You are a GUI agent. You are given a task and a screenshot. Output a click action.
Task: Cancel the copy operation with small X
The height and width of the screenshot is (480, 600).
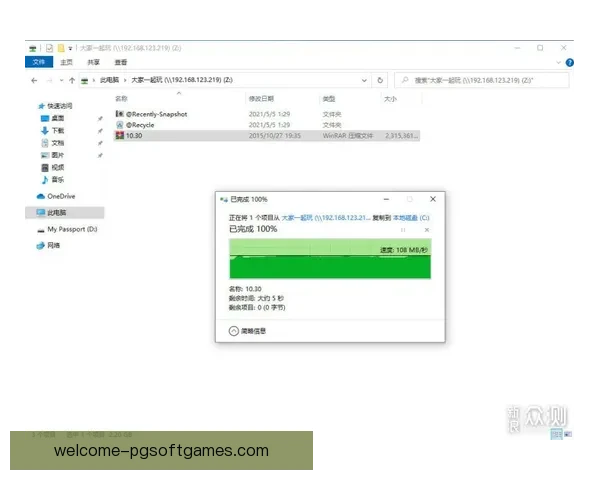click(427, 230)
